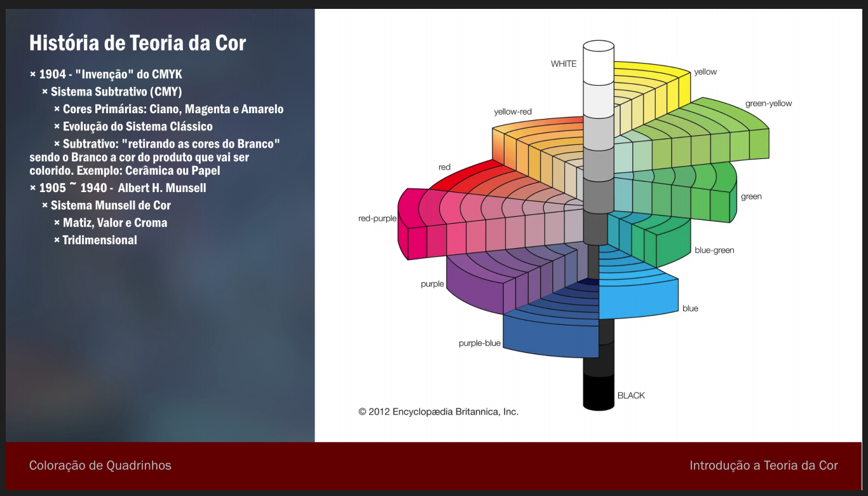
Task: Click the Tridimensional bullet text
Action: [x=99, y=240]
